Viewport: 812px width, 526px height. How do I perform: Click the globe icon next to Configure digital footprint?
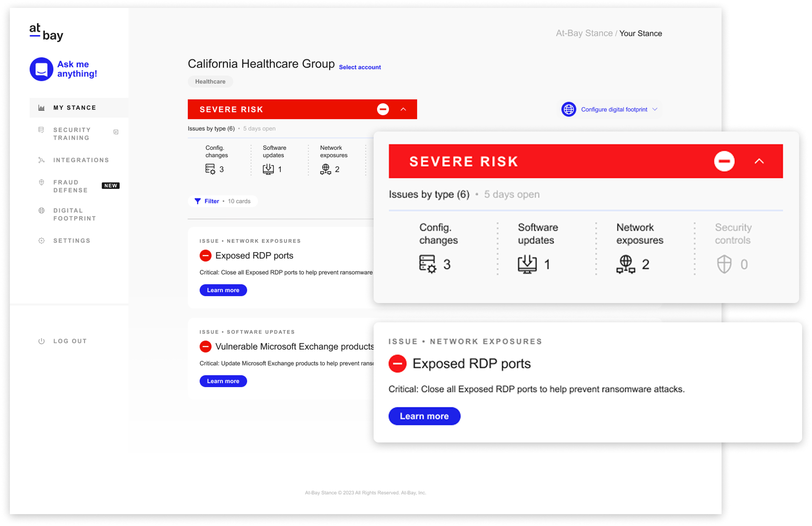569,109
